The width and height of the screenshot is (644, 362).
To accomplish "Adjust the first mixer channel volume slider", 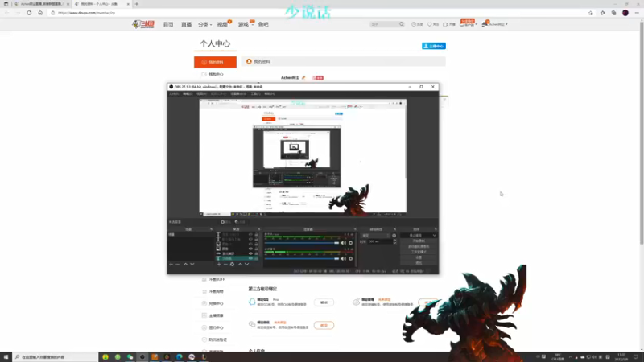I will (302, 243).
